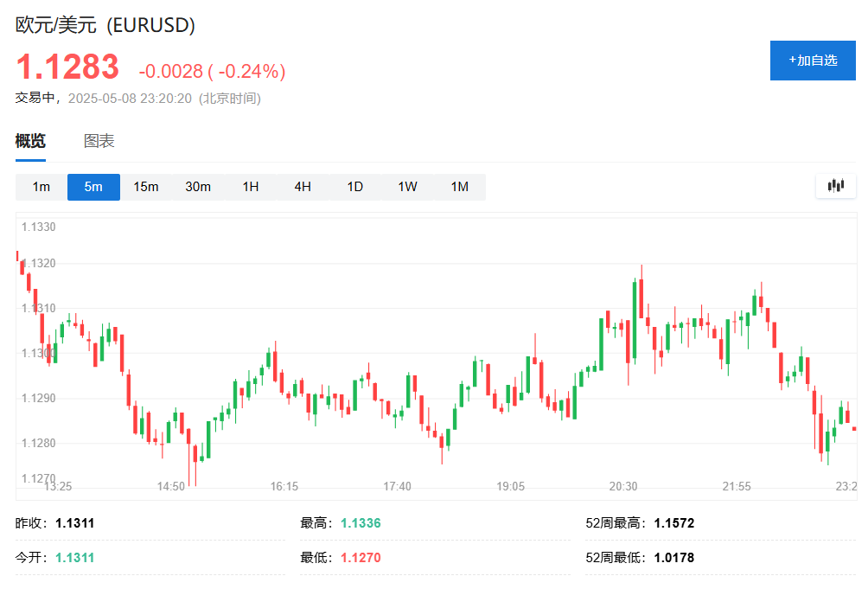Switch to the 图表 tab
The height and width of the screenshot is (589, 868).
point(99,141)
